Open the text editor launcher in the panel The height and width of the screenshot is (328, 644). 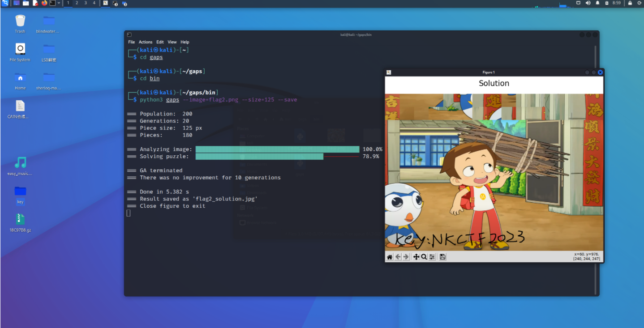click(x=35, y=3)
